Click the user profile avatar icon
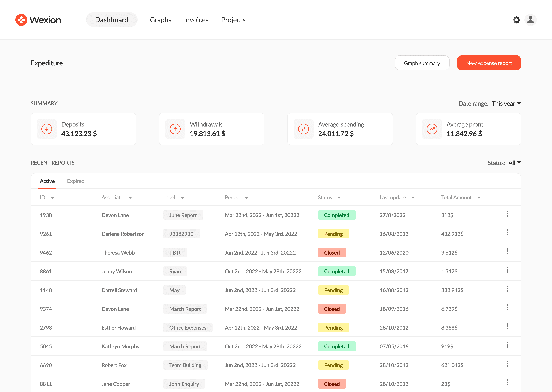The image size is (552, 392). coord(530,20)
